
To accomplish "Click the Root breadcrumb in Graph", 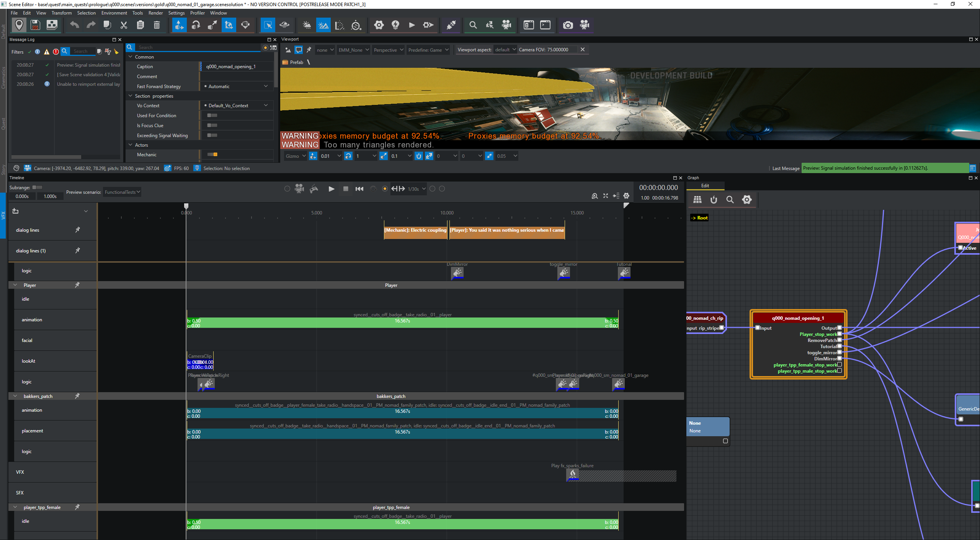I will 699,218.
